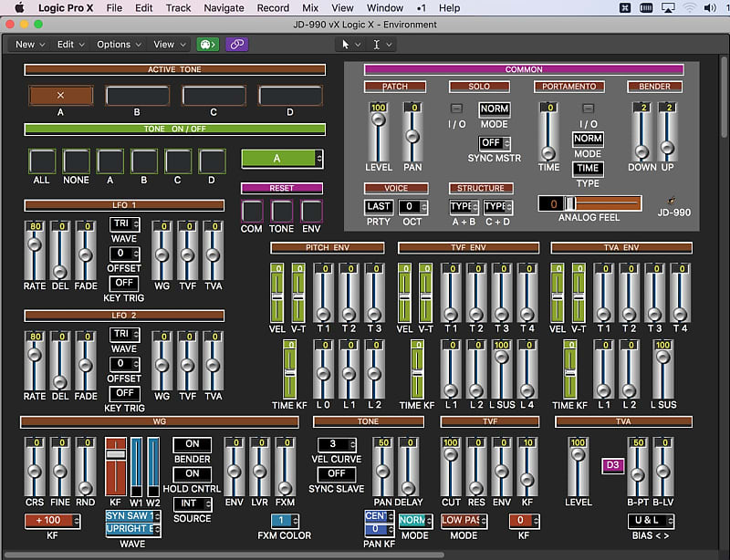Open the TVF MODE selector showing LOW PASS

[x=464, y=519]
